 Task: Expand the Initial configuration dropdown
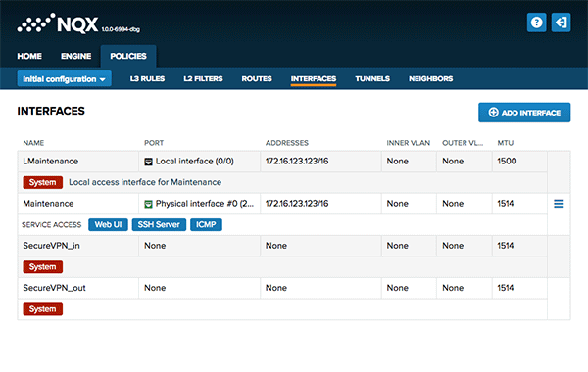(x=64, y=79)
